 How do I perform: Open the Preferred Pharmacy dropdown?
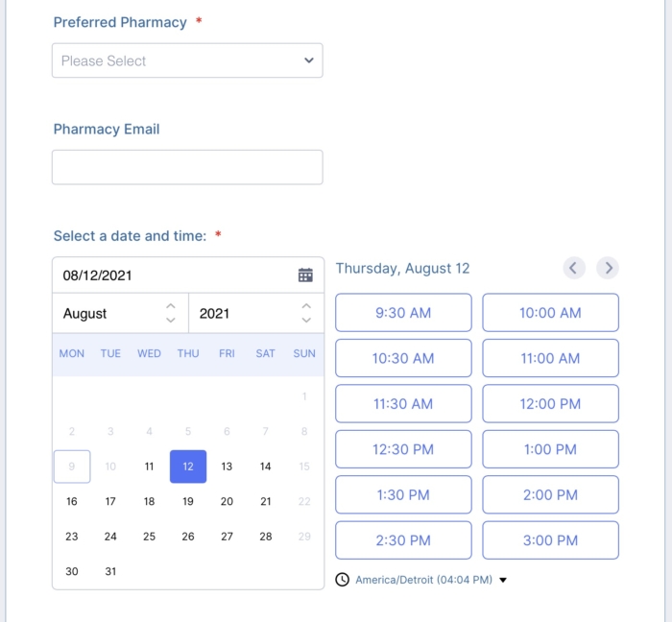tap(187, 60)
